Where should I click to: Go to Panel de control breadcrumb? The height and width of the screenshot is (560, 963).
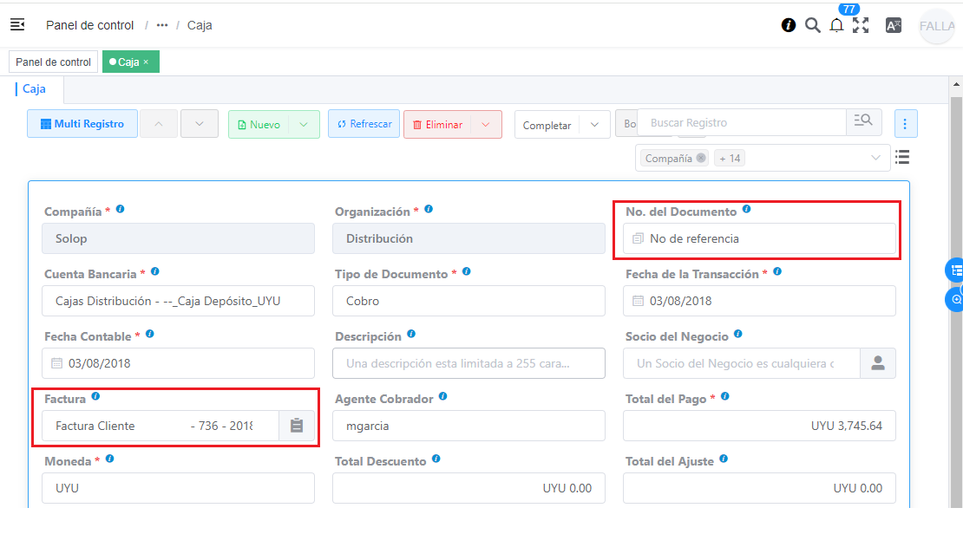89,25
